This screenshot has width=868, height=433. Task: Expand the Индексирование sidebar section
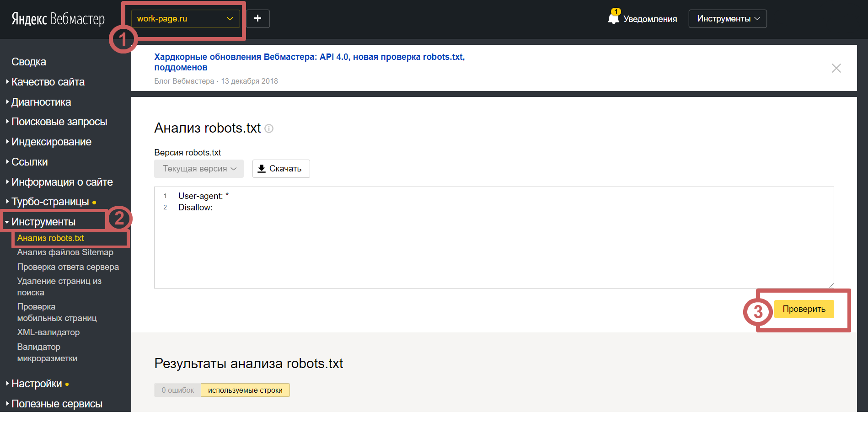point(51,142)
